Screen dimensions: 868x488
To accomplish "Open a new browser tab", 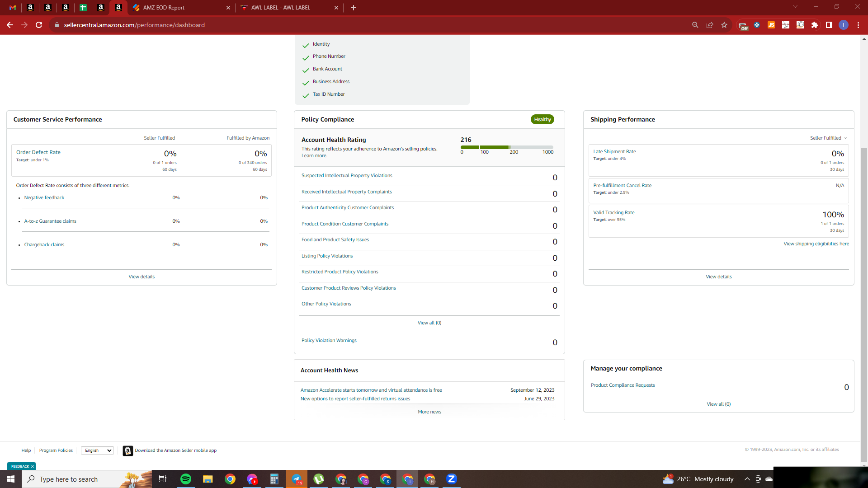I will click(x=354, y=8).
